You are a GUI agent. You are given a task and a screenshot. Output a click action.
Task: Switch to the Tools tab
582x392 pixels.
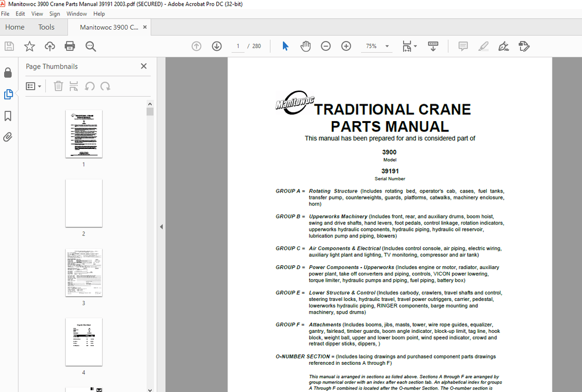(46, 27)
